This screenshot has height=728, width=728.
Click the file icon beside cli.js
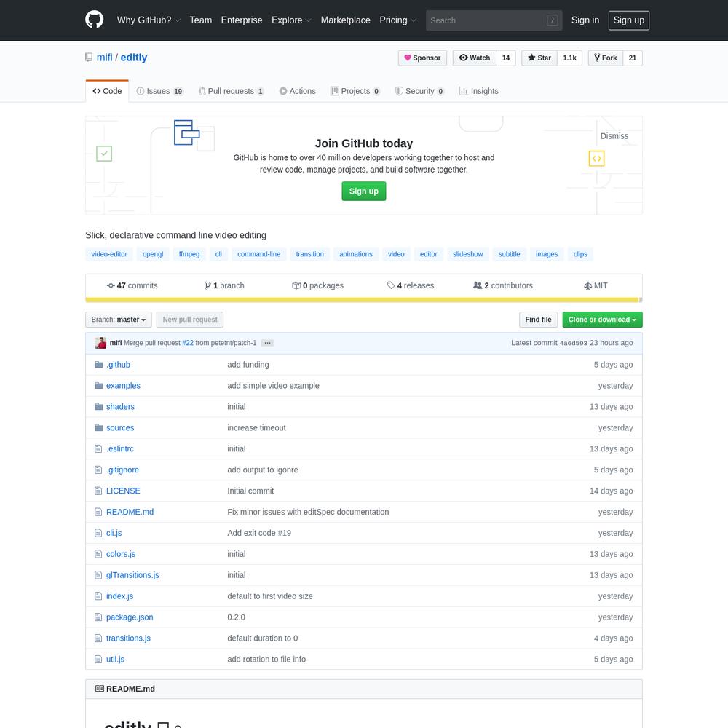tap(98, 533)
